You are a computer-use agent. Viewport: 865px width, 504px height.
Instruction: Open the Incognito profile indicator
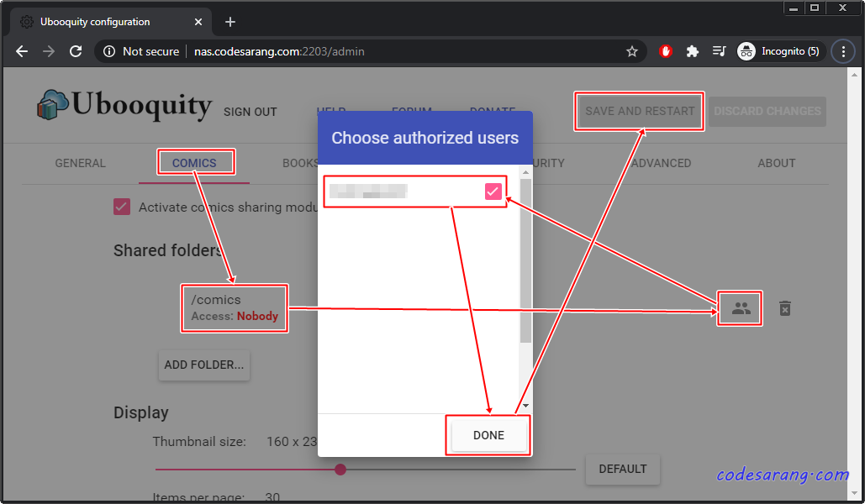pos(779,51)
